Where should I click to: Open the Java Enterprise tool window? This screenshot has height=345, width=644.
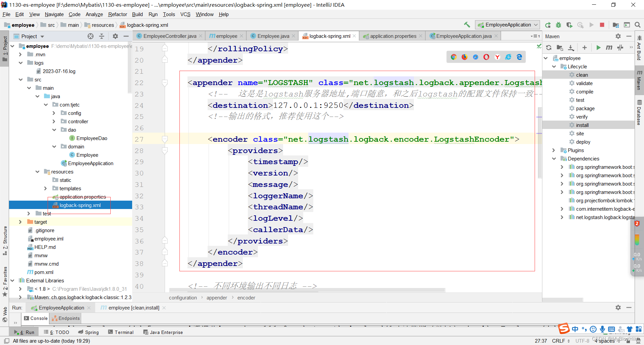point(163,332)
